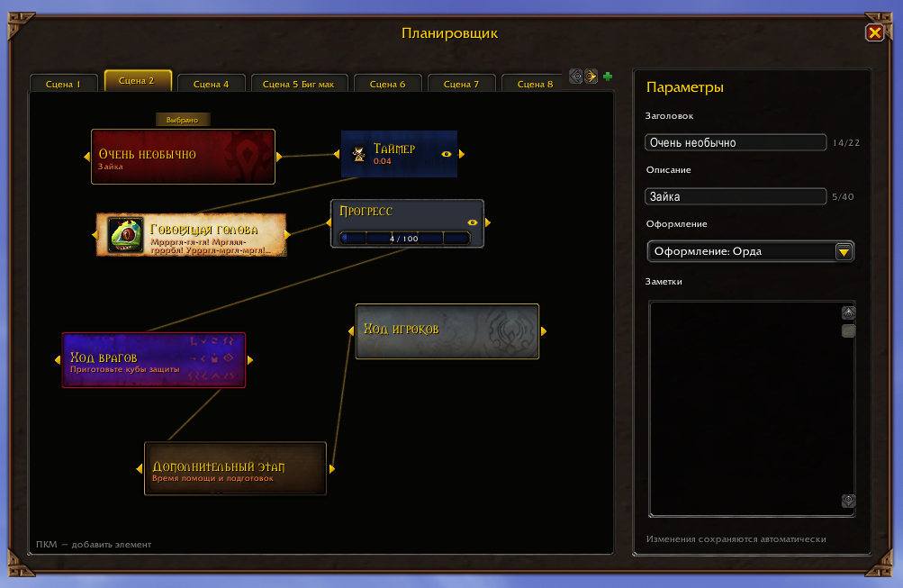Go to Сцена 7 tab

click(461, 84)
